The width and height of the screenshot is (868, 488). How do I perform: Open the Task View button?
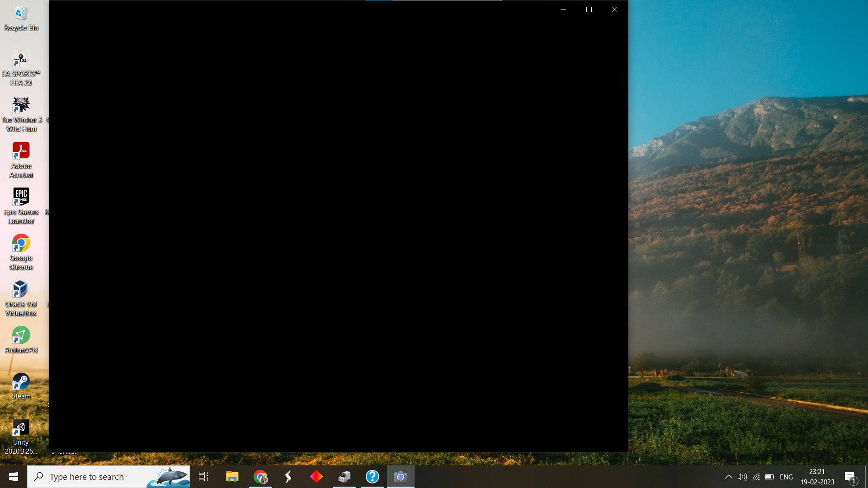coord(203,477)
